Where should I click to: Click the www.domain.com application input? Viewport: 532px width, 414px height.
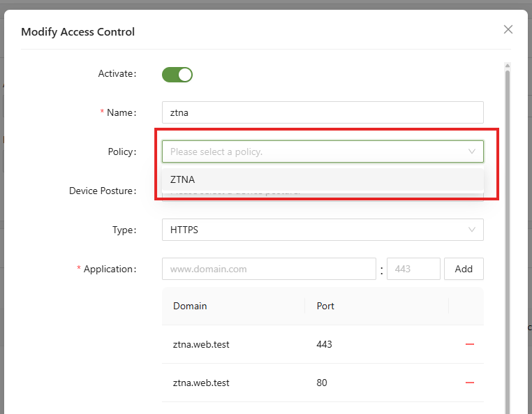(x=269, y=269)
